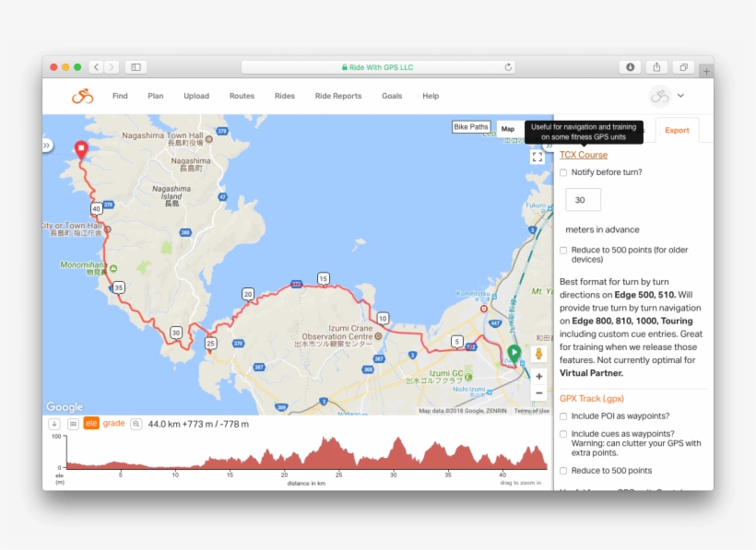This screenshot has height=550, width=756.
Task: Click the red route end marker
Action: pos(81,149)
